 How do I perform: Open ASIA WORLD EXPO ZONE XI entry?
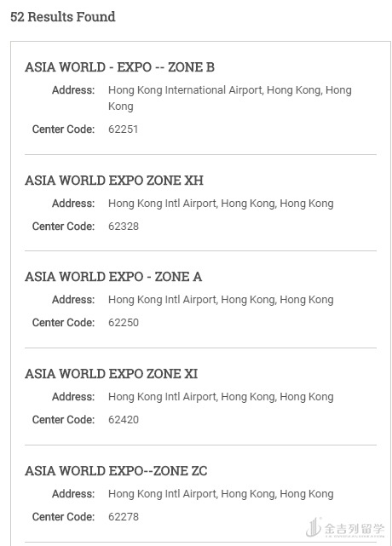click(111, 374)
